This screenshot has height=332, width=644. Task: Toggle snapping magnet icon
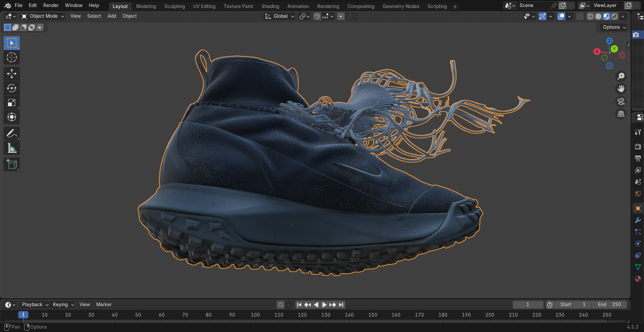317,16
